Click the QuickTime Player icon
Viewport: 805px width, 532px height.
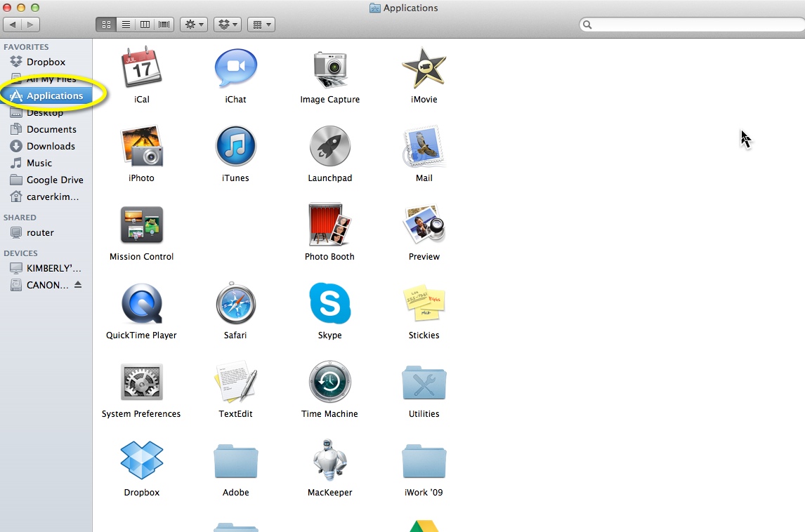[142, 303]
